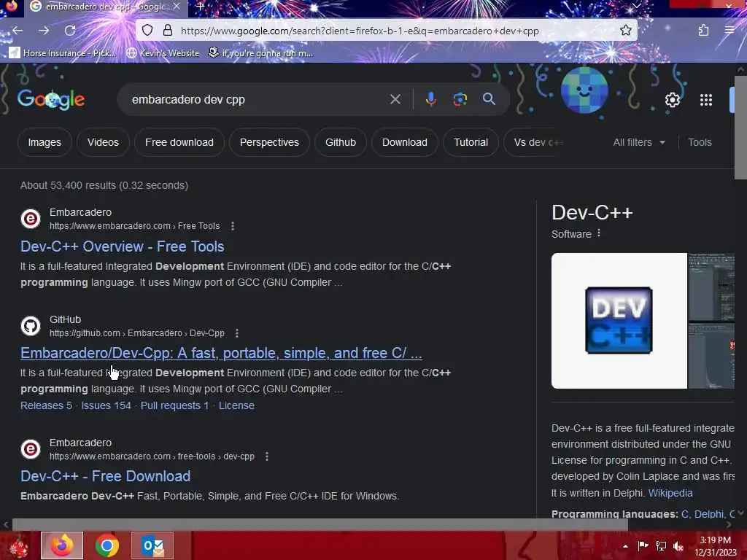The width and height of the screenshot is (747, 560).
Task: Bookmark this page with the star icon
Action: click(625, 31)
